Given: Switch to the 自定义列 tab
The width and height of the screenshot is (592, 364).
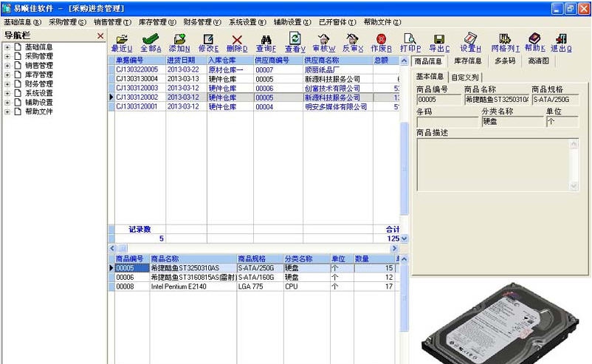Looking at the screenshot, I should click(465, 78).
